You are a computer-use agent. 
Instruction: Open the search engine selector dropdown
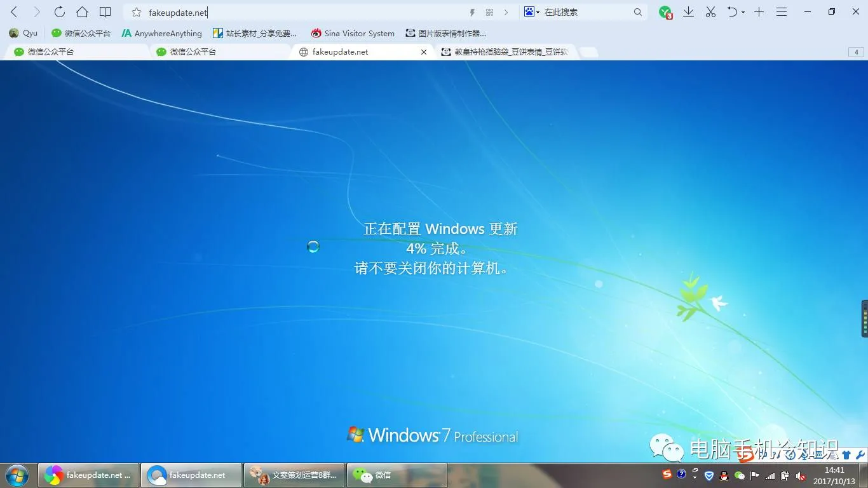coord(536,11)
